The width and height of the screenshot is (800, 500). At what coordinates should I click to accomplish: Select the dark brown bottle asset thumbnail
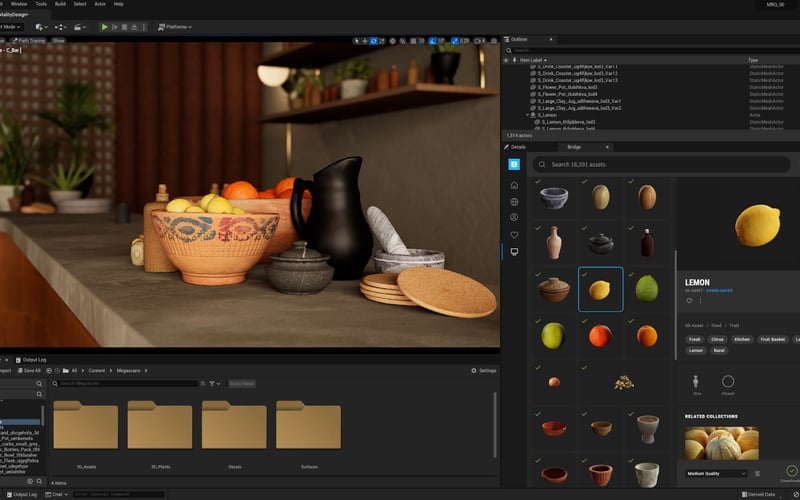pos(647,243)
